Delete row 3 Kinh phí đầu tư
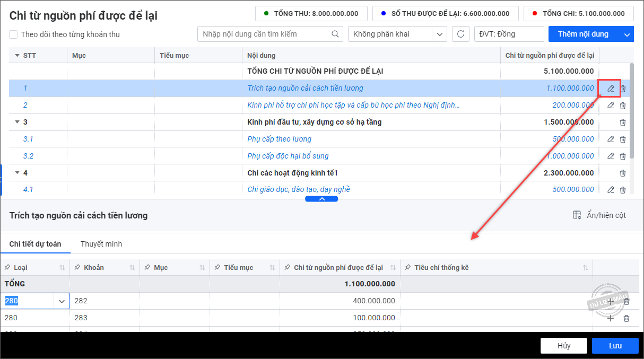The width and height of the screenshot is (644, 359). click(623, 122)
